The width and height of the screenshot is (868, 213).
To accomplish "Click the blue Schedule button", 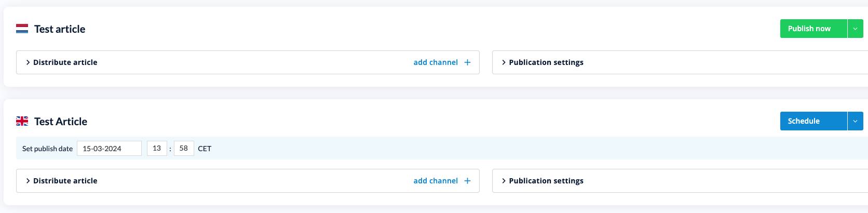I will coord(813,121).
